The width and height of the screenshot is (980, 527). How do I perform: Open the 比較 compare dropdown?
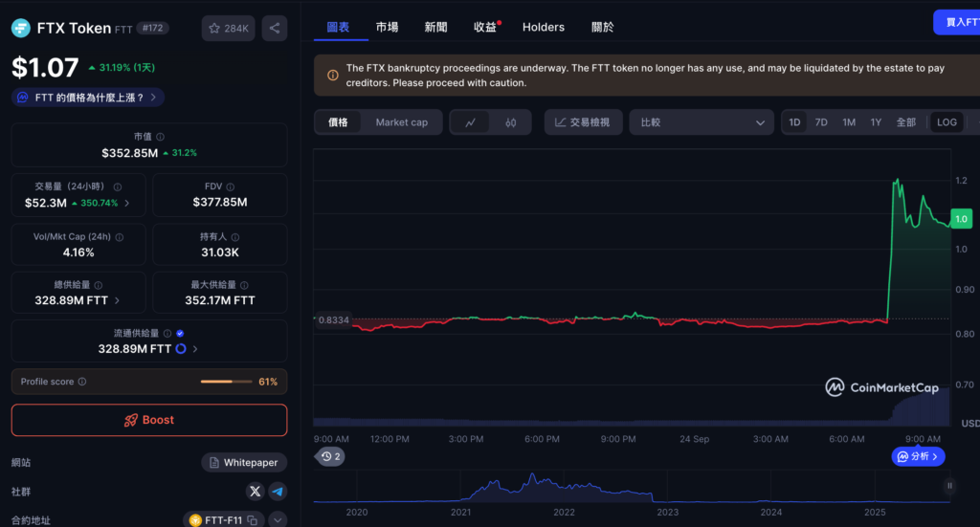[701, 122]
